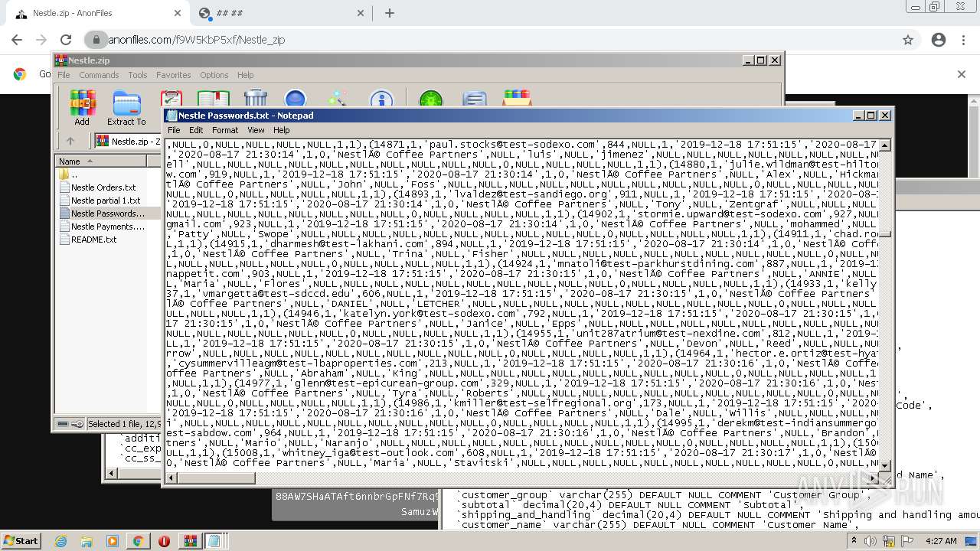Click the Notepad taskbar button

pos(214,541)
